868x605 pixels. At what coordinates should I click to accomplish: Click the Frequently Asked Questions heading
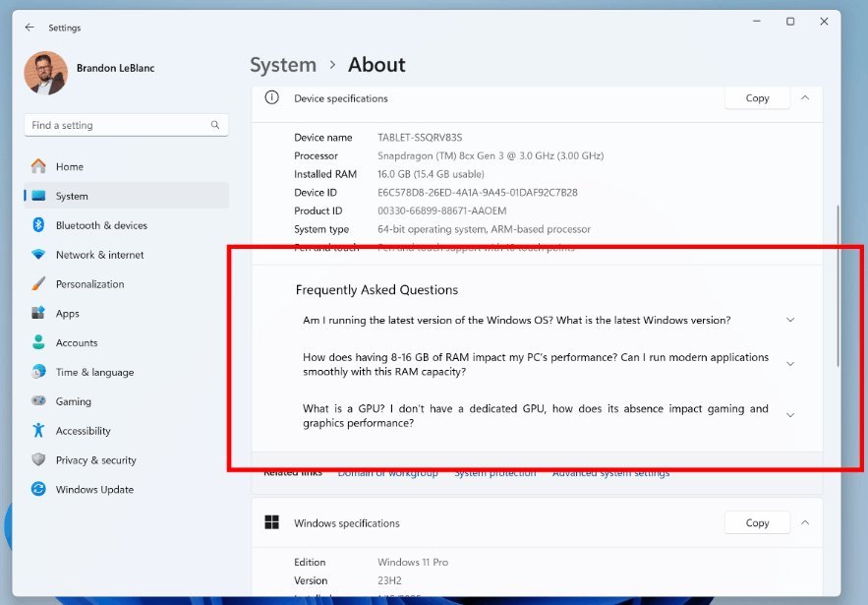pyautogui.click(x=376, y=290)
